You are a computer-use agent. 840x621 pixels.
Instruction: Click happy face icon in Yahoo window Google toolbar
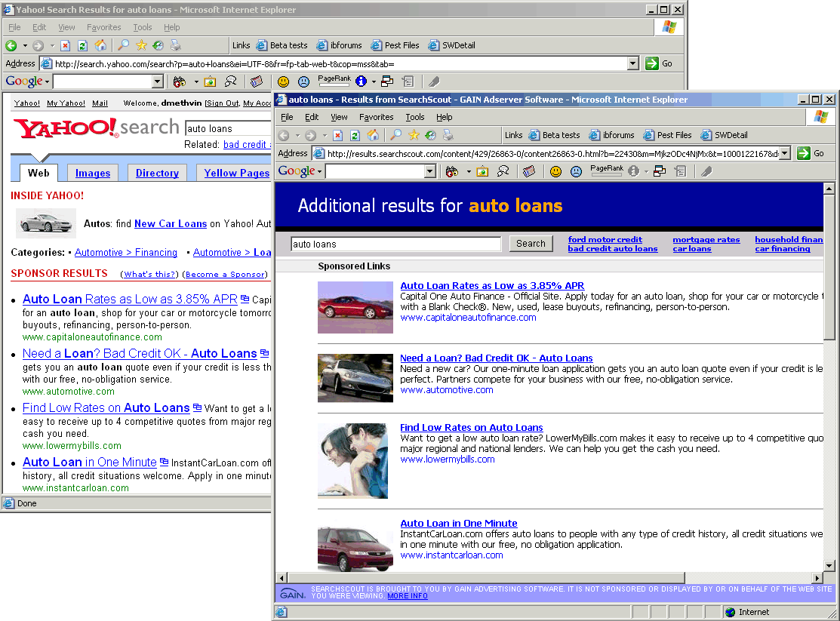pyautogui.click(x=283, y=81)
